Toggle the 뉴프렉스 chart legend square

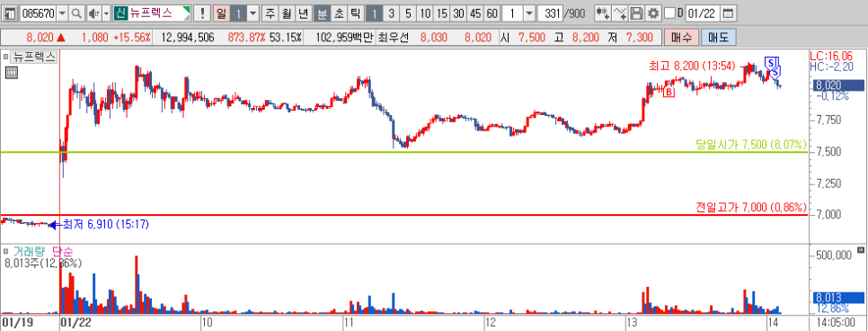[6, 56]
